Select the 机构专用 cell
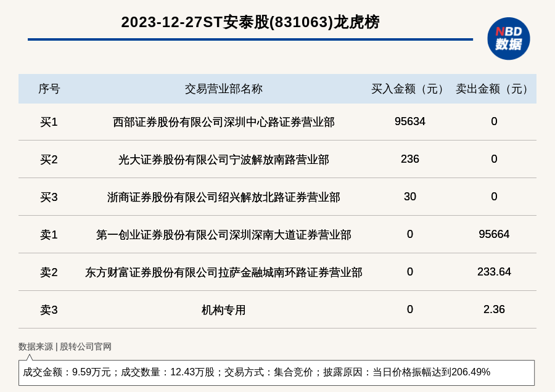Image resolution: width=555 pixels, height=392 pixels. pos(224,310)
